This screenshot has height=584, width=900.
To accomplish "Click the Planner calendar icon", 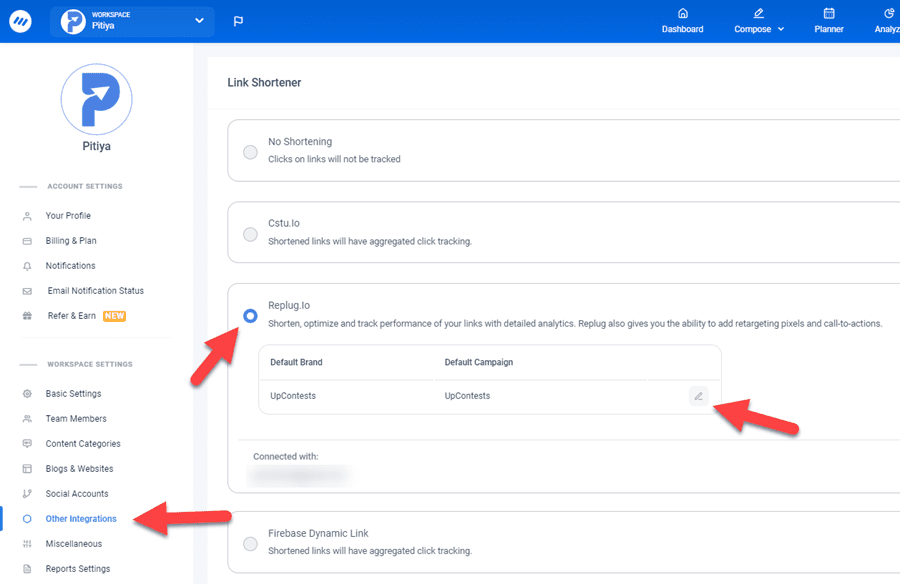I will 829,13.
